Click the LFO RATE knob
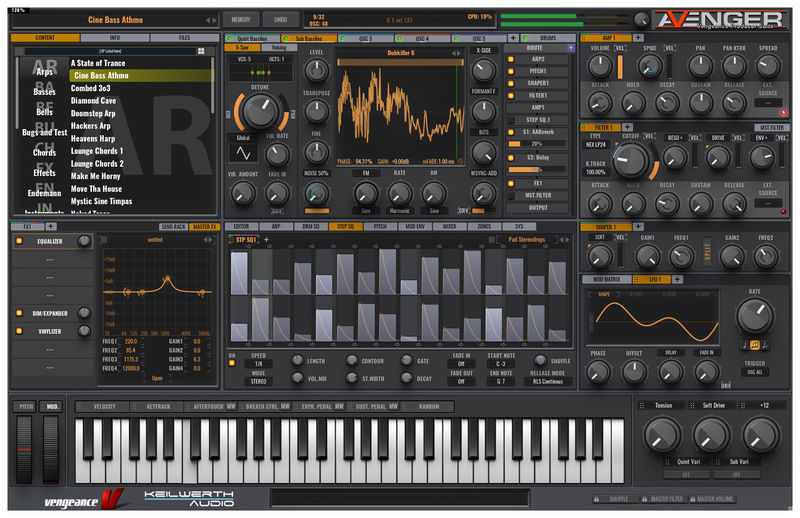 click(x=755, y=315)
